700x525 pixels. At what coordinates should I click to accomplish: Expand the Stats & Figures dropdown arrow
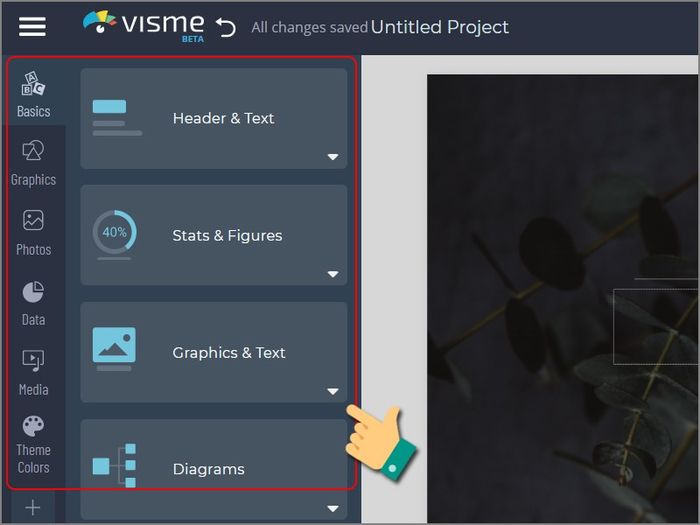(x=333, y=274)
